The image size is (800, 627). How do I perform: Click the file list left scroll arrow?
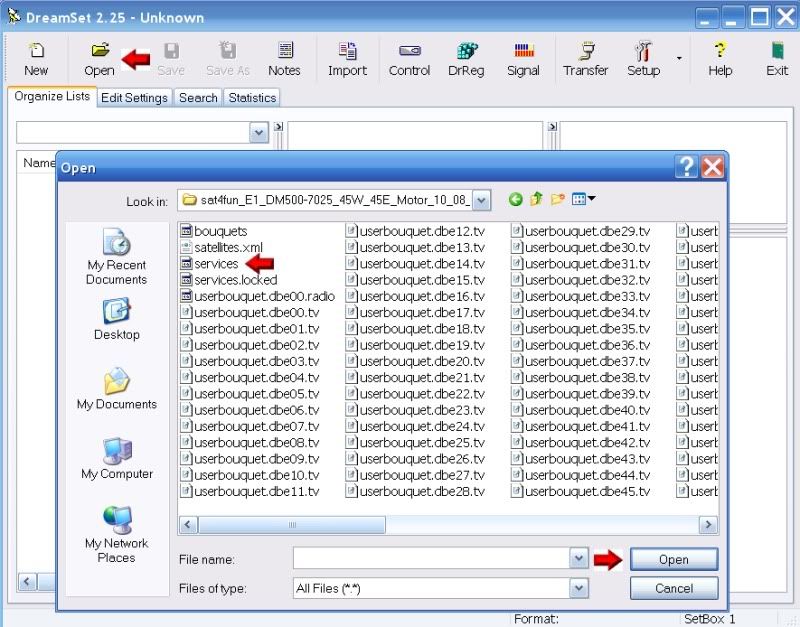coord(188,524)
